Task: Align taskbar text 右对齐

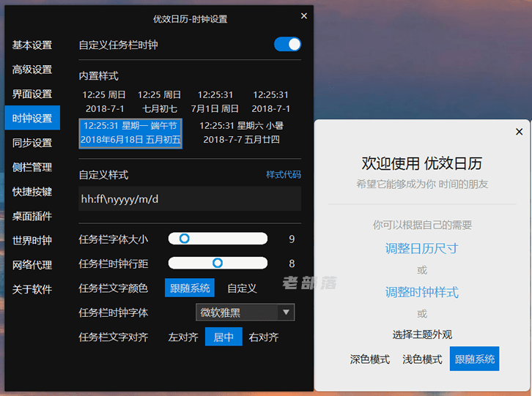Action: tap(264, 337)
